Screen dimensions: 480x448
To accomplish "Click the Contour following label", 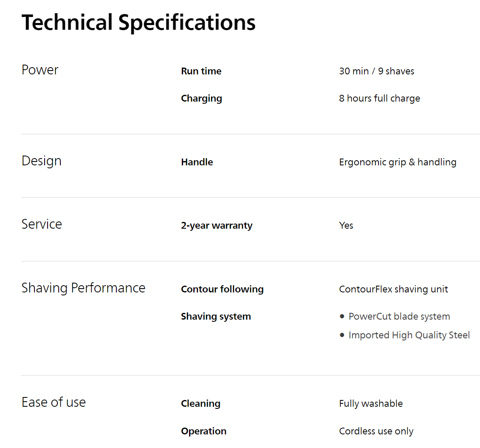I will tap(222, 289).
